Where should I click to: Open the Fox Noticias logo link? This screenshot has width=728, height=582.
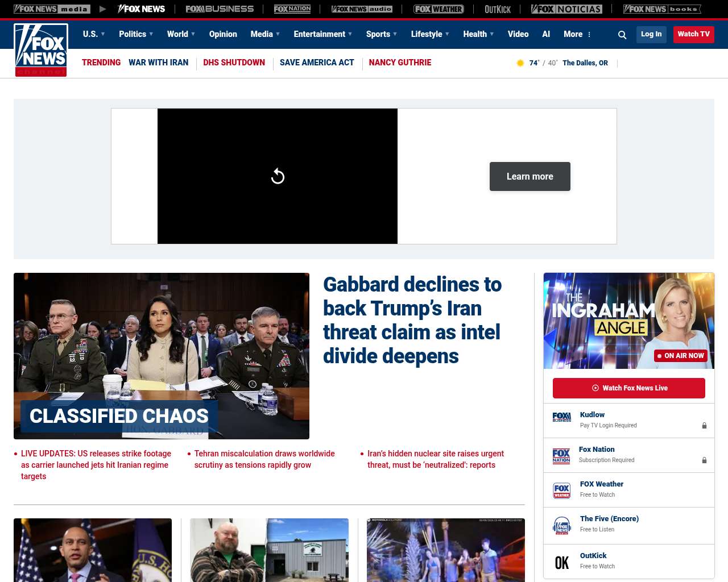[x=566, y=9]
